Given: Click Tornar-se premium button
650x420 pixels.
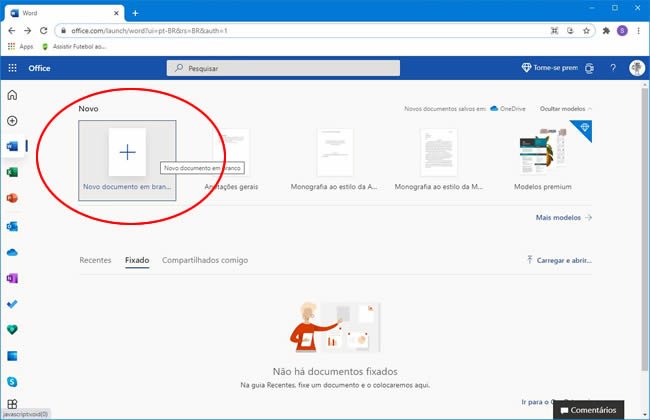Looking at the screenshot, I should [x=549, y=68].
